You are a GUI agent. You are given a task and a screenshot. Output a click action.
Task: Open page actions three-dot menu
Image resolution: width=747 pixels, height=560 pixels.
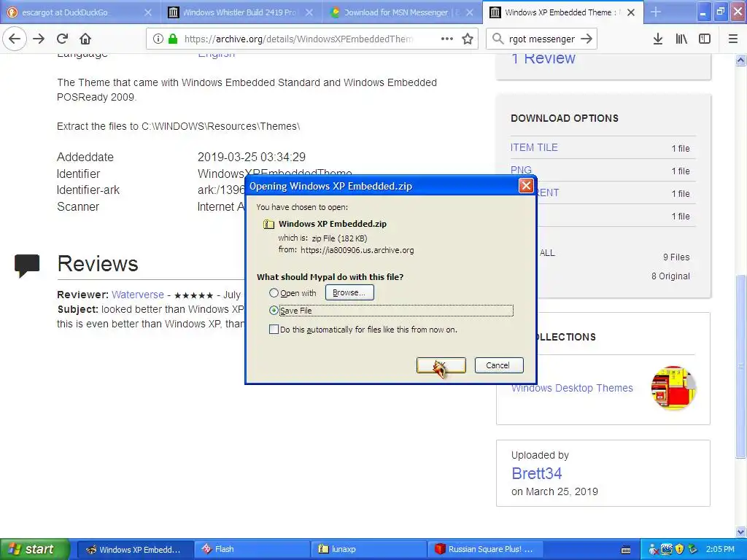[447, 39]
